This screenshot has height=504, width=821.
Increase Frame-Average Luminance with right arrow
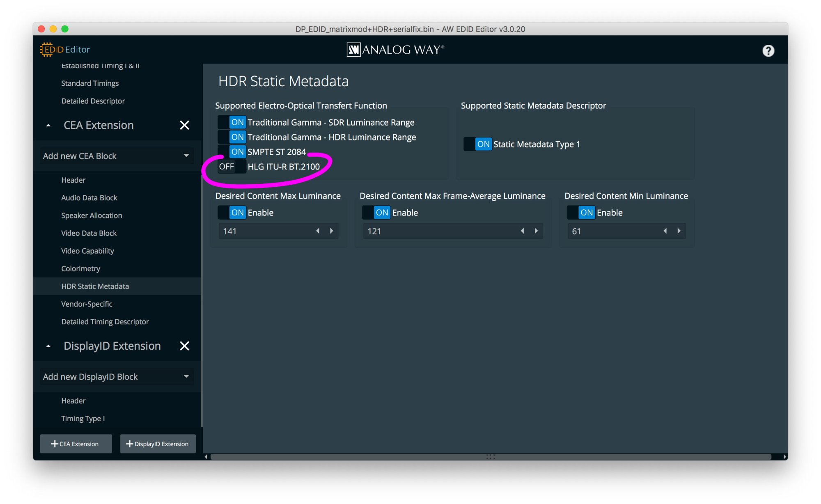(x=536, y=231)
